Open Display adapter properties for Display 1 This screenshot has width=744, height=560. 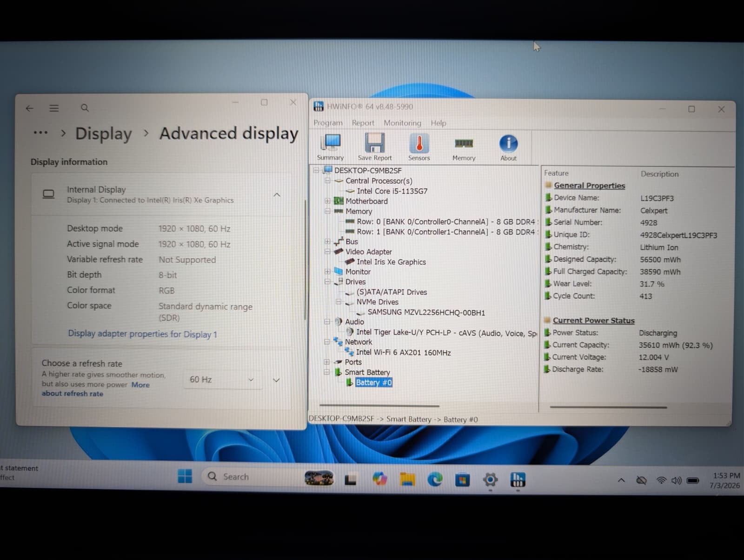142,334
